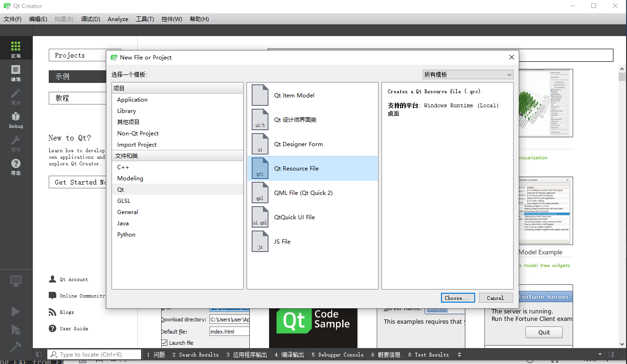627x364 pixels.
Task: Open the Test Results output tab
Action: tap(428, 355)
